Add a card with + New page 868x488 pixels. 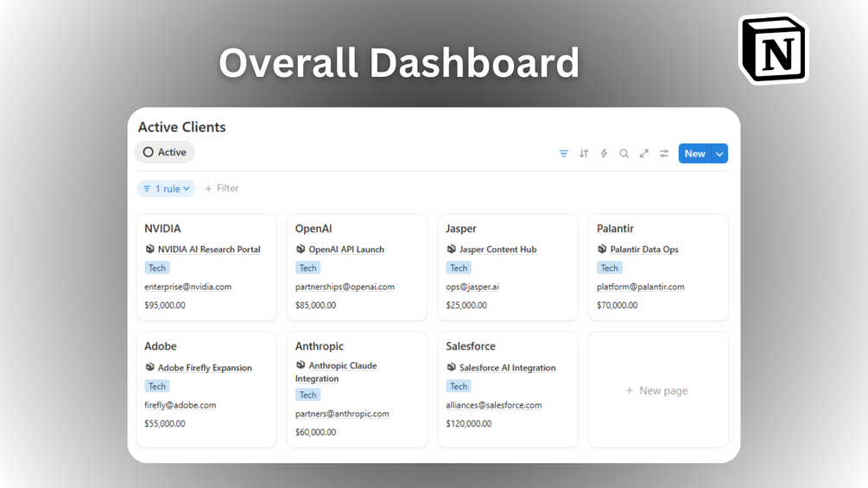tap(658, 390)
